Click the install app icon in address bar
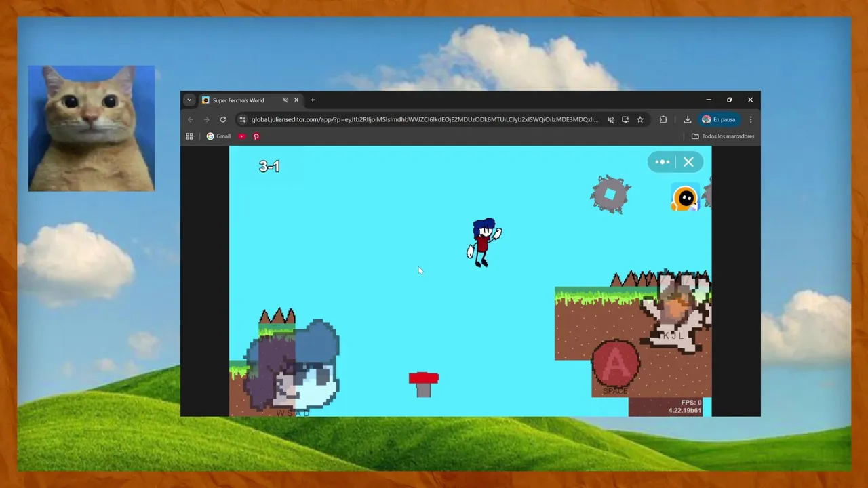The width and height of the screenshot is (868, 488). coord(625,119)
